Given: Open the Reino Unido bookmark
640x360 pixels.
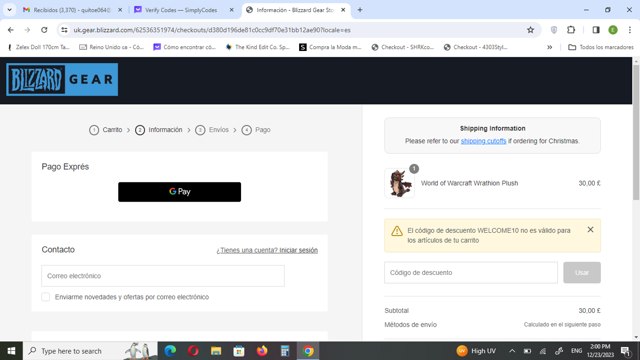Looking at the screenshot, I should 112,47.
